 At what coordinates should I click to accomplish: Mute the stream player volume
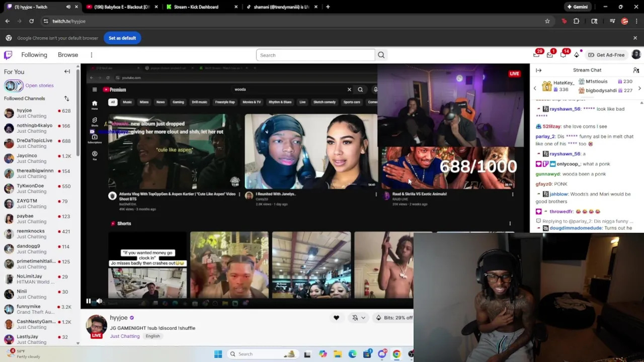click(x=99, y=301)
